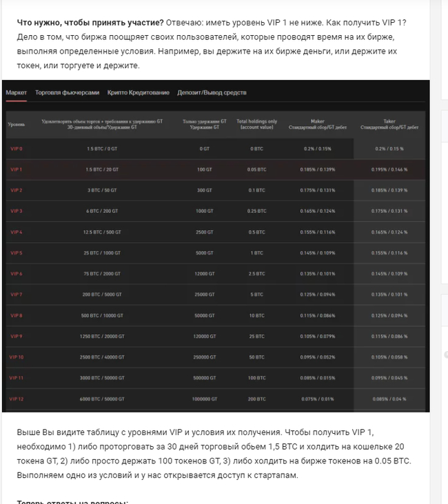Viewport: 448px width, 504px height.
Task: Switch to Торговля фьючерсами tab
Action: coord(67,92)
